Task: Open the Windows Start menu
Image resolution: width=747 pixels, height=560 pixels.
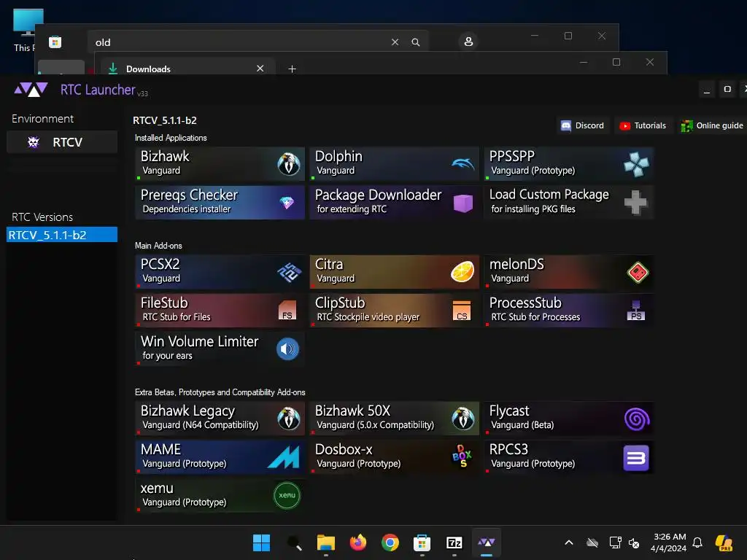Action: (261, 542)
